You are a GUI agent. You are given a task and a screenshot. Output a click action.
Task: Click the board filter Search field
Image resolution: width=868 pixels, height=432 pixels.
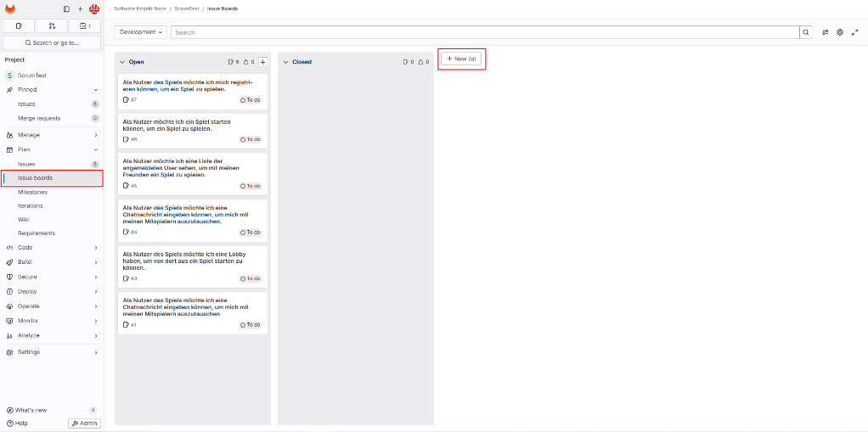point(484,32)
